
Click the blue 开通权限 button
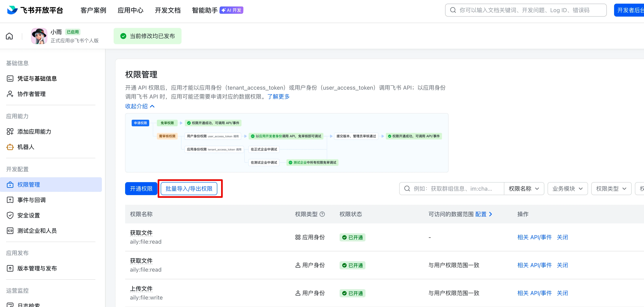point(141,189)
